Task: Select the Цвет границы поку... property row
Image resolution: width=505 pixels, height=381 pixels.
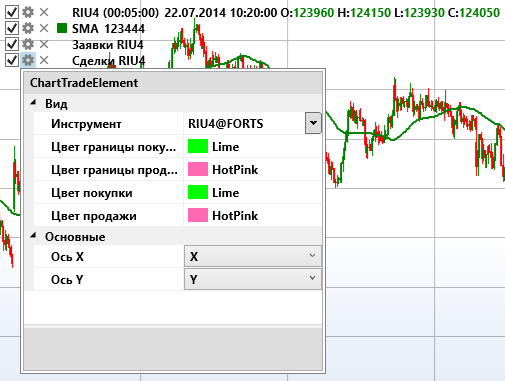Action: pos(178,147)
